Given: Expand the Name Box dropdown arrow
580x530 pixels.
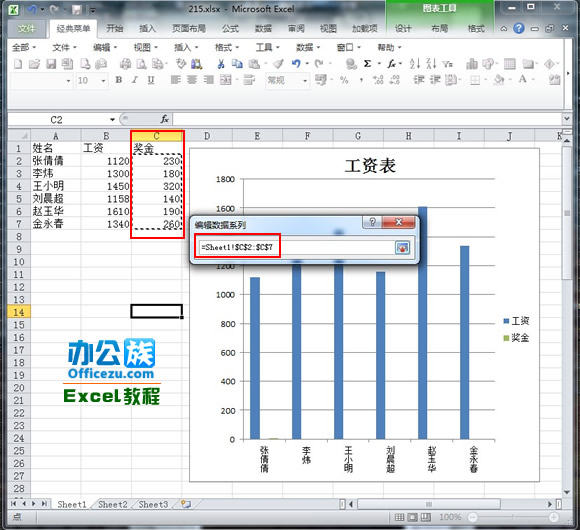Looking at the screenshot, I should 112,119.
